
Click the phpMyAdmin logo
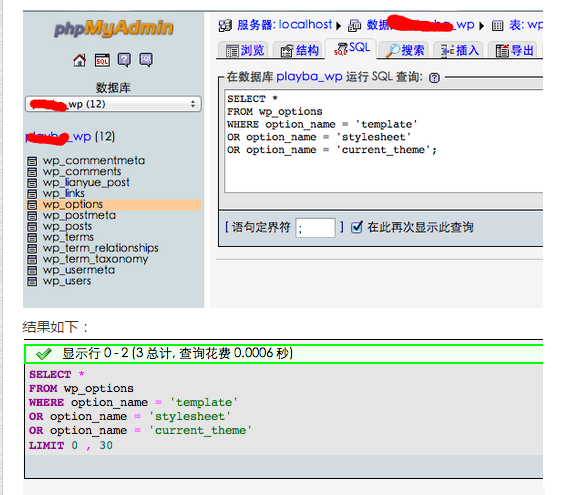tap(114, 28)
